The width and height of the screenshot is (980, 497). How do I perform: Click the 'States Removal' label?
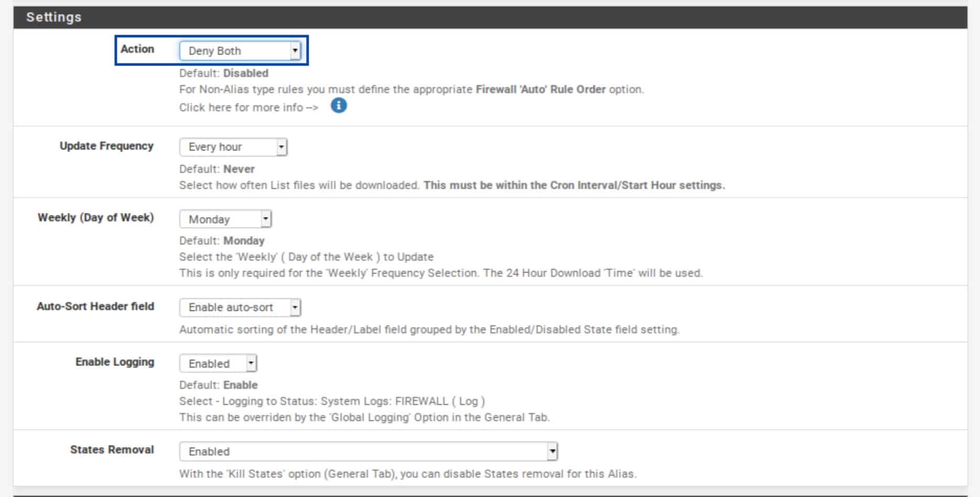112,450
